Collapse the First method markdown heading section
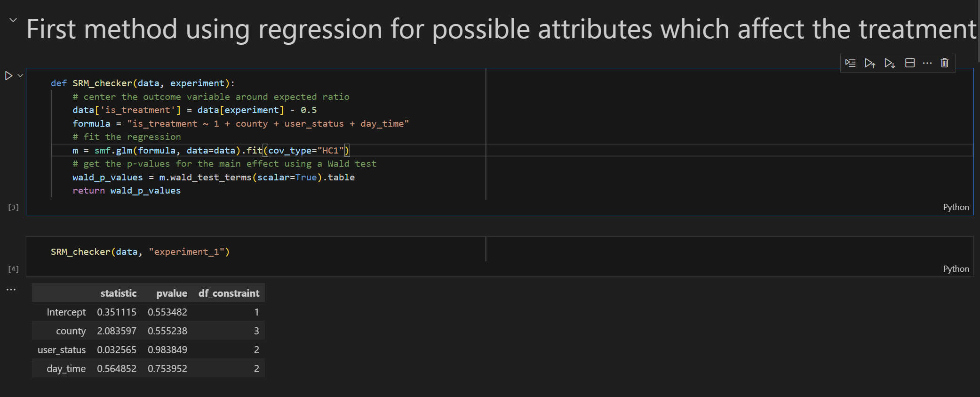Screen dimensions: 980x397 13,20
